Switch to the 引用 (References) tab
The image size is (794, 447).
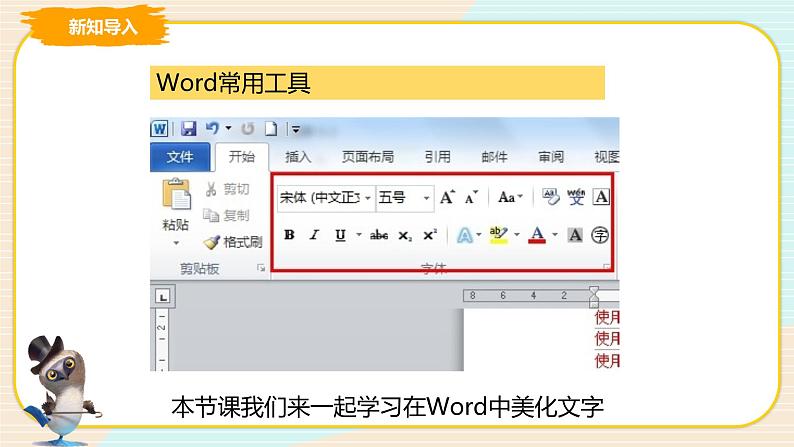tap(438, 157)
